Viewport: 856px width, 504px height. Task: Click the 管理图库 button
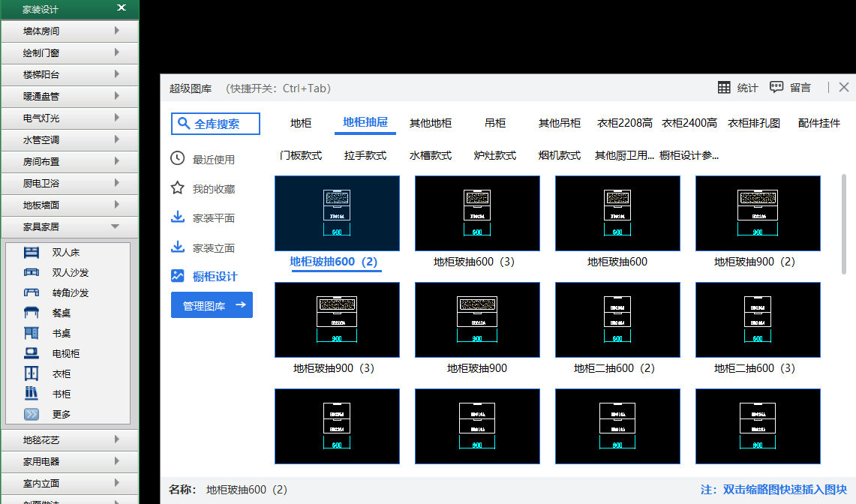(x=212, y=305)
